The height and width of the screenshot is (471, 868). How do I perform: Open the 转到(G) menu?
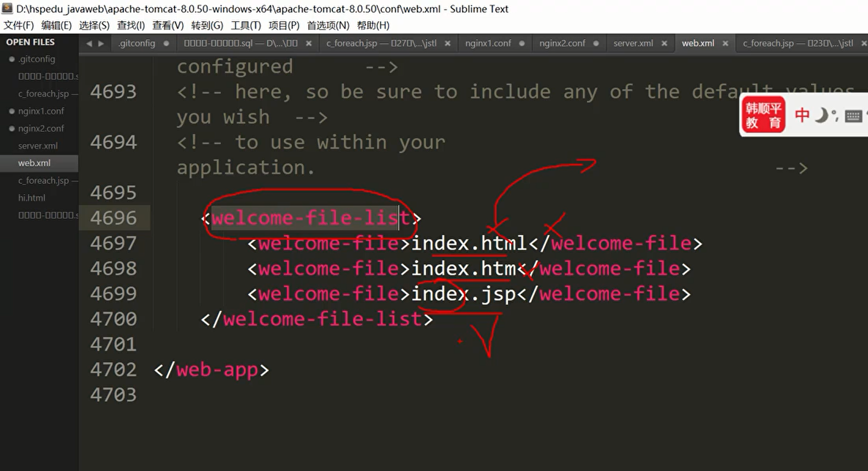point(207,25)
